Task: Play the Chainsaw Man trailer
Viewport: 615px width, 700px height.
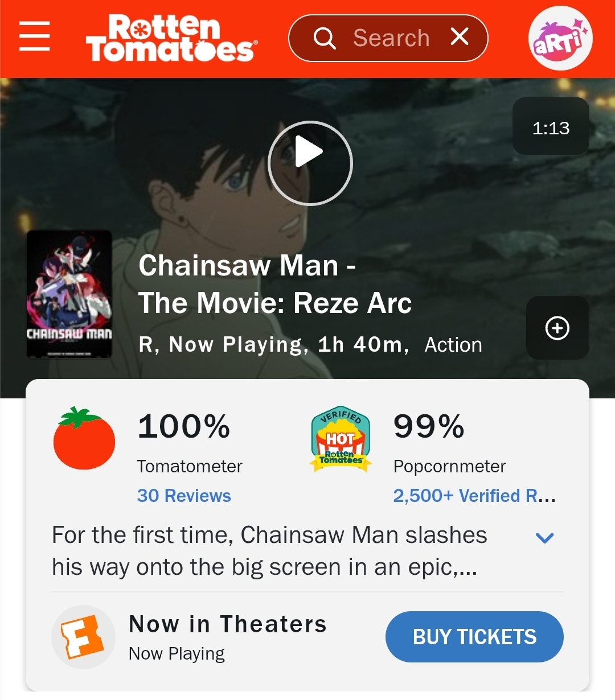Action: pos(310,163)
